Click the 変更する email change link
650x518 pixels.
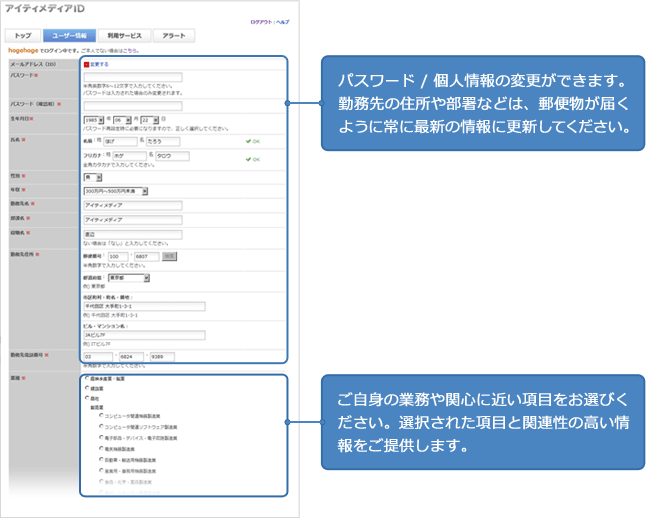(99, 64)
